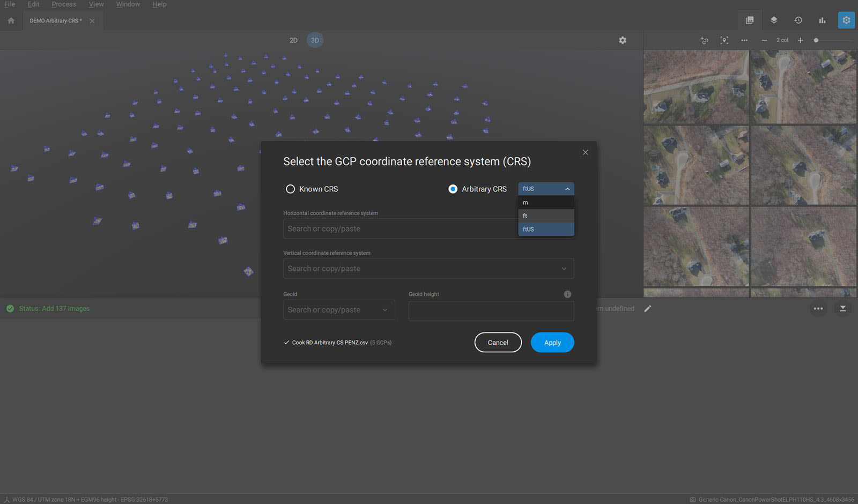
Task: Open the Vertical coordinate reference system dropdown
Action: click(564, 269)
